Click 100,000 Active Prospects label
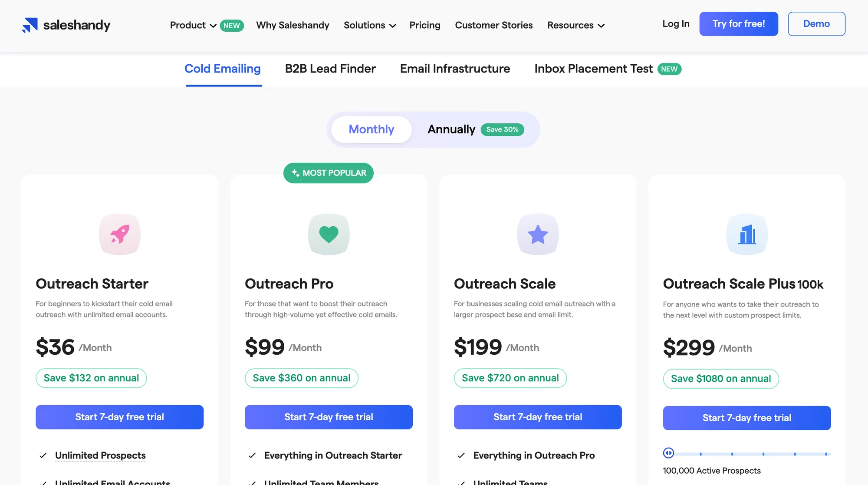Screen dimensions: 868x485 [712, 471]
